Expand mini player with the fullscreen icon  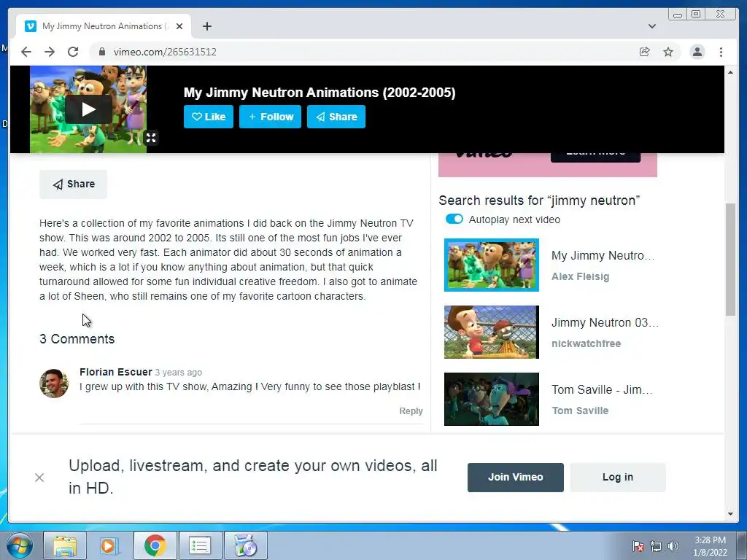[151, 138]
